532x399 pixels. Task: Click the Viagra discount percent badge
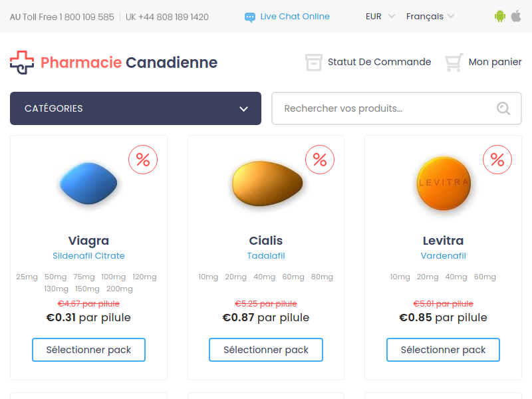143,160
